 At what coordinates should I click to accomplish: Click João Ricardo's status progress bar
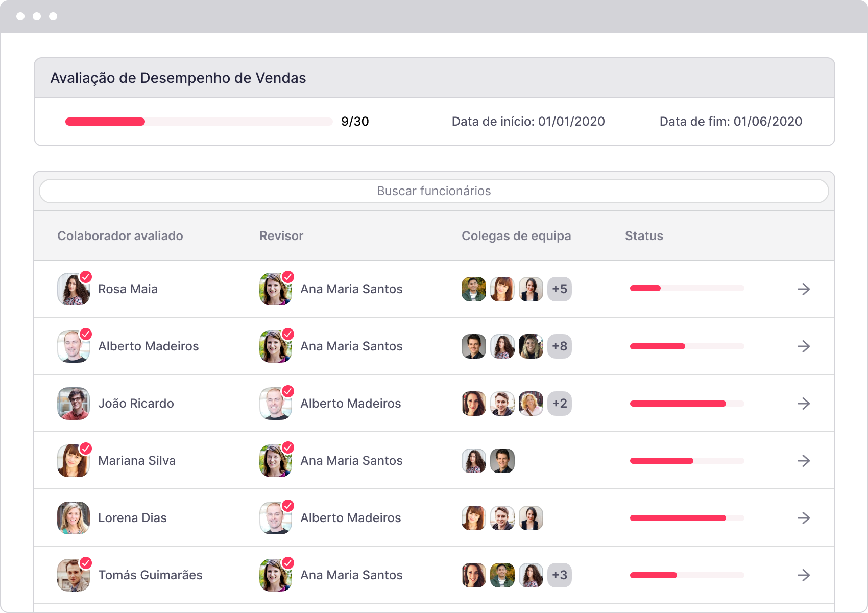[x=687, y=404]
